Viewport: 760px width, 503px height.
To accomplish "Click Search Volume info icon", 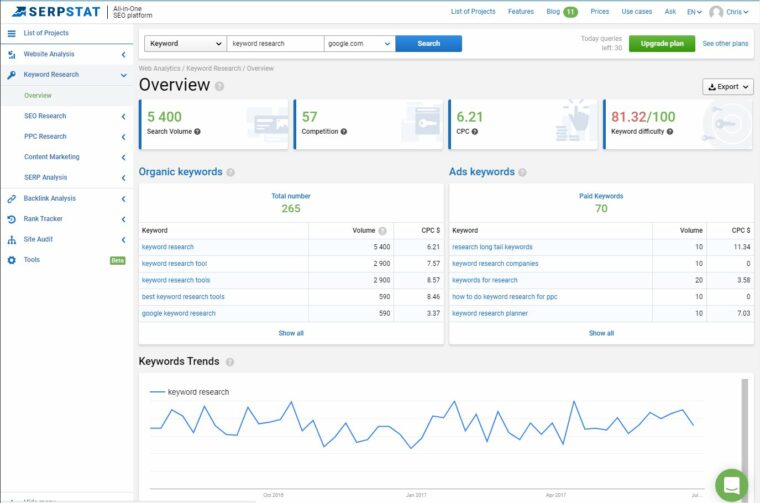I will coord(197,131).
